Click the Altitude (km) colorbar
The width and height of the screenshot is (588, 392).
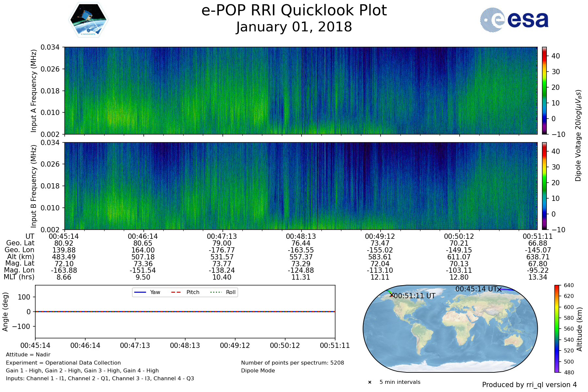[557, 329]
